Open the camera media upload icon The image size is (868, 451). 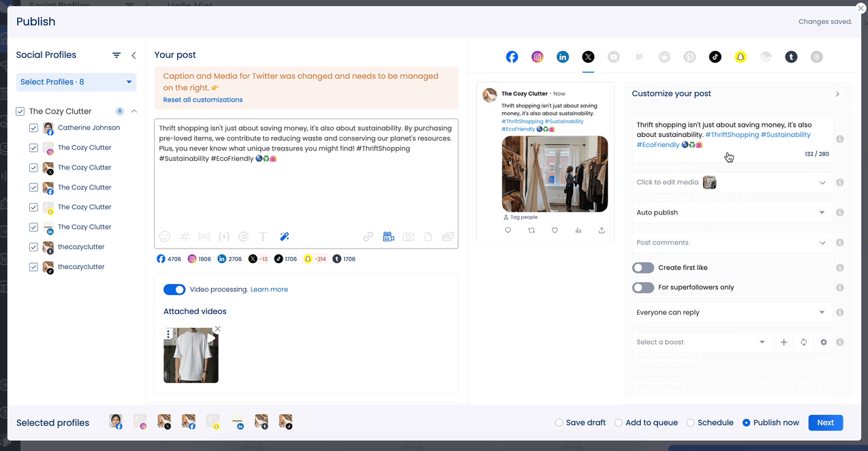pos(408,236)
